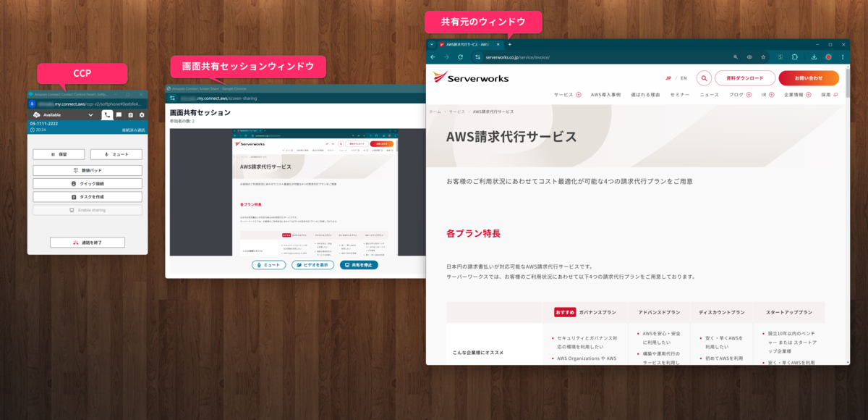Open the chat tab in the CCP
868x420 pixels.
pos(119,115)
